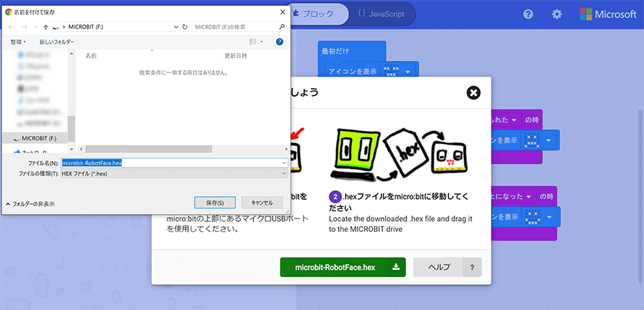Click the folder tree's down scroll arrow
Viewport: 644px width, 310px height.
pos(72,148)
